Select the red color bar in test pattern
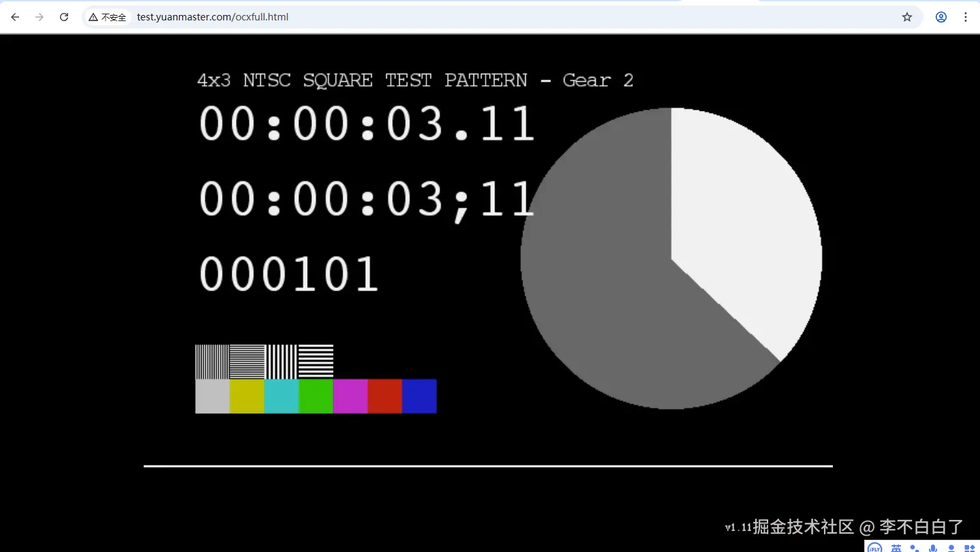Viewport: 980px width, 552px height. click(384, 395)
